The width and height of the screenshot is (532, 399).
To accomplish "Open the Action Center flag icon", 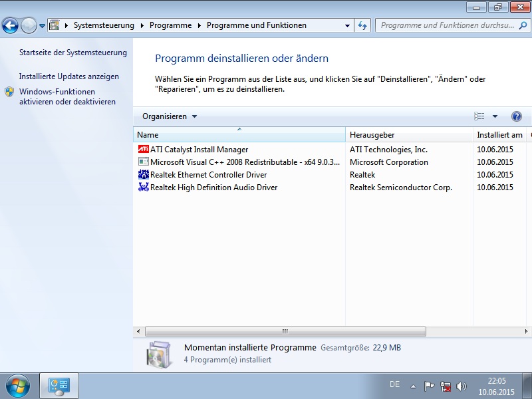I will pos(429,386).
